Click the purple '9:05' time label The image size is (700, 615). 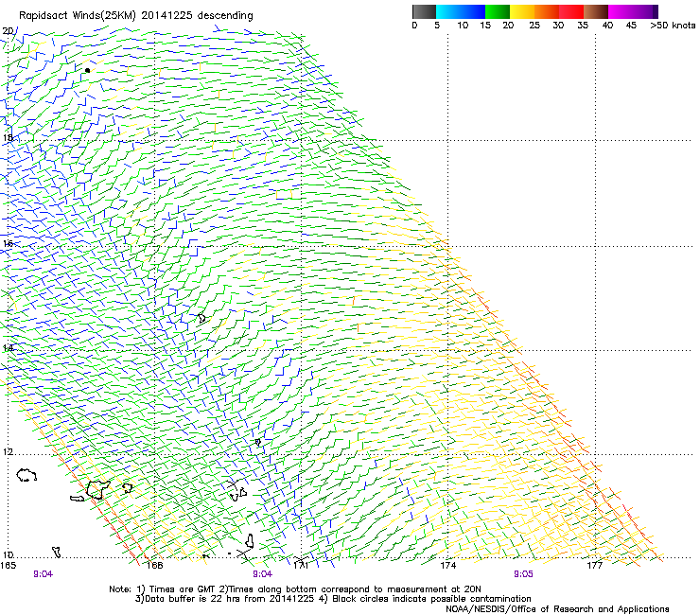tap(523, 574)
